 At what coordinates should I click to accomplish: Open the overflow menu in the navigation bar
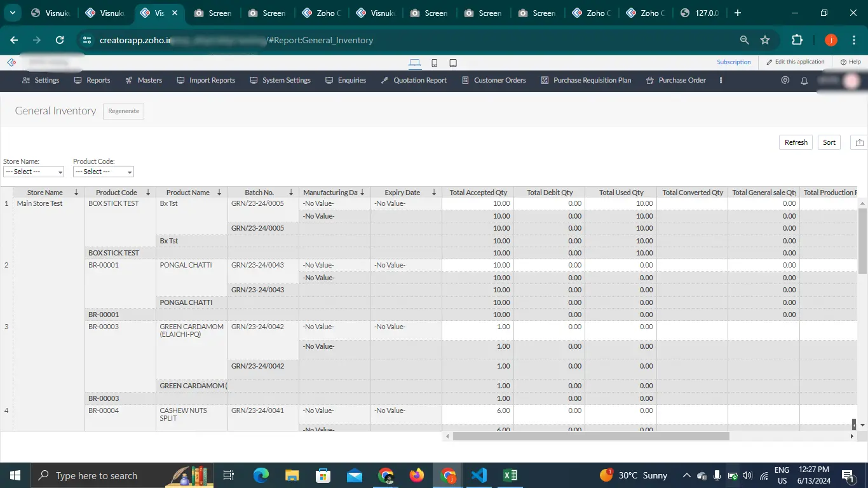(720, 80)
